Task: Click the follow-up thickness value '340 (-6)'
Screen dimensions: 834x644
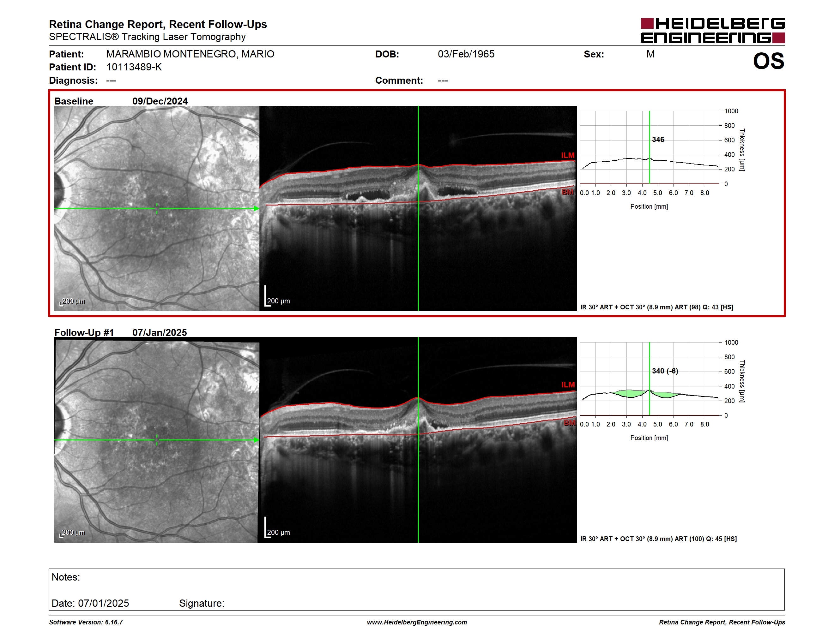Action: 665,371
